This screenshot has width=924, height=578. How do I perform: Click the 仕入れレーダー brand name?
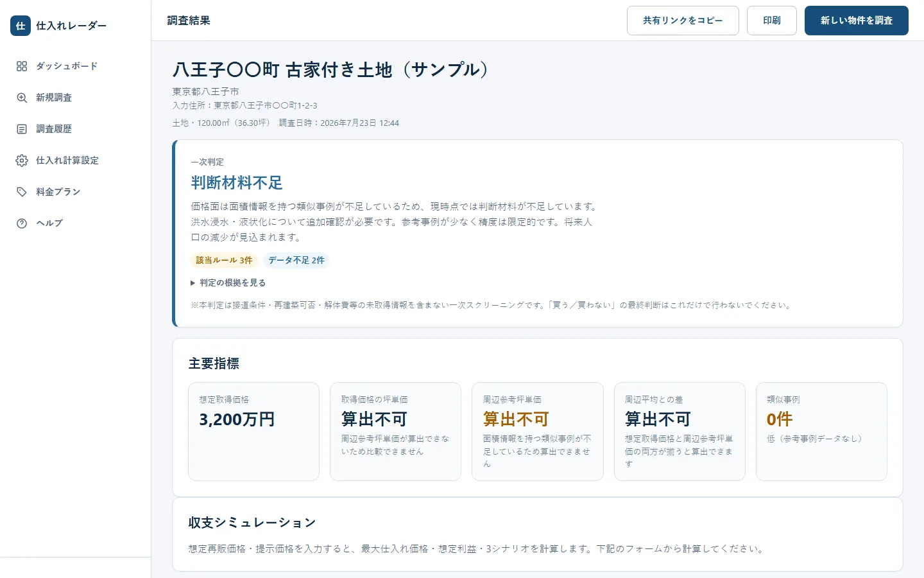[x=71, y=26]
